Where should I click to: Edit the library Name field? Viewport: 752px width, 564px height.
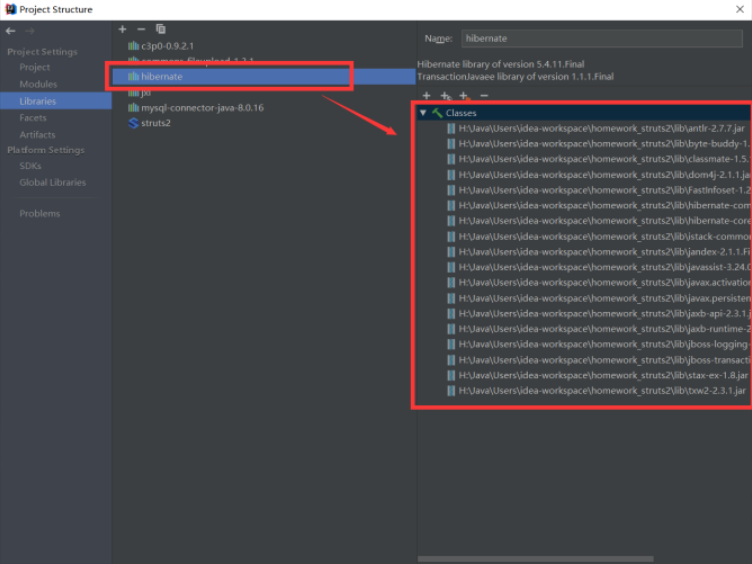pos(602,38)
